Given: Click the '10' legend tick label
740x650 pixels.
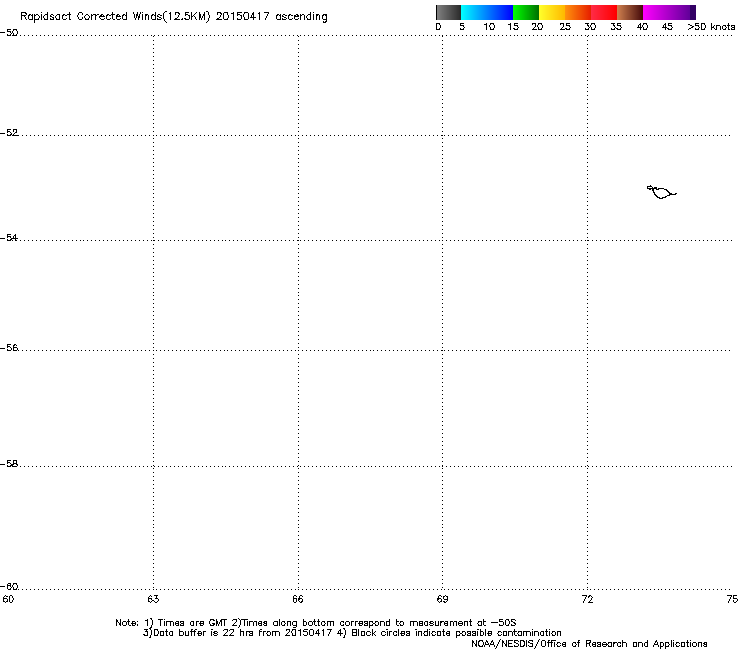Looking at the screenshot, I should point(489,27).
